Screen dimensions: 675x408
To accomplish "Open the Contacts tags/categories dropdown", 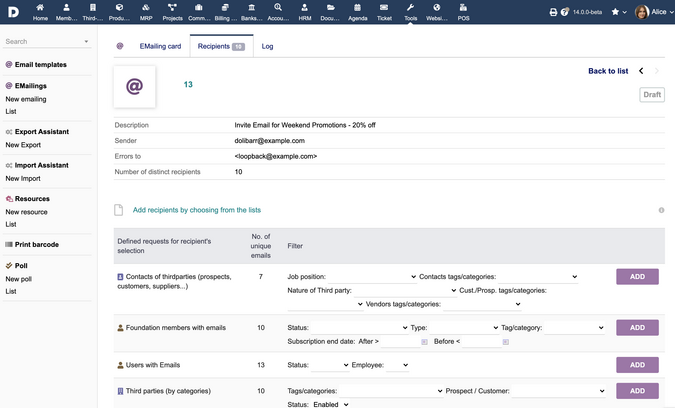I will pyautogui.click(x=538, y=277).
